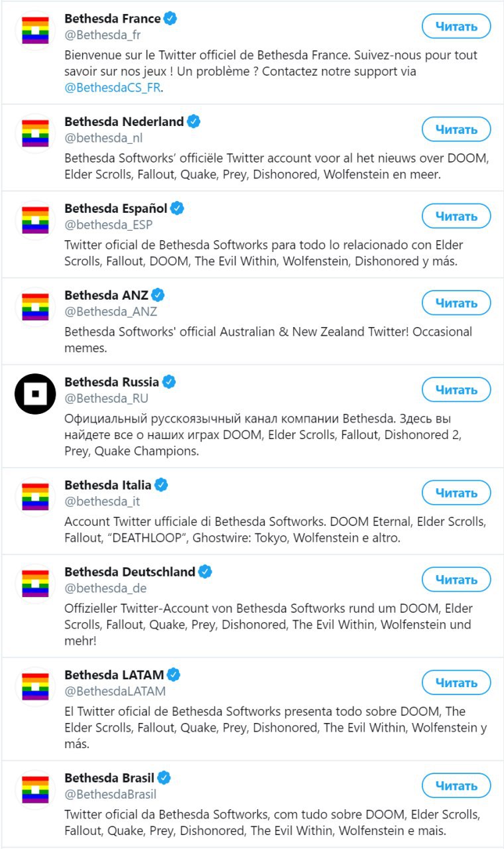Viewport: 504px width, 849px height.
Task: Follow the Bethesda Russia account
Action: [456, 390]
